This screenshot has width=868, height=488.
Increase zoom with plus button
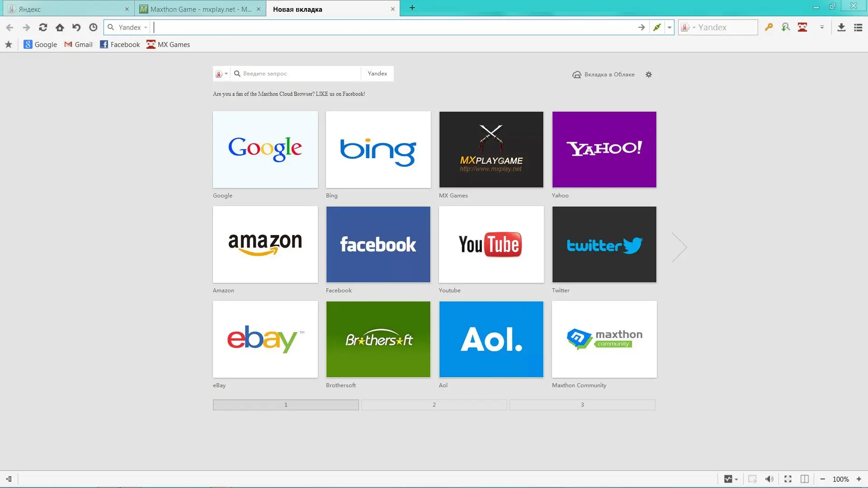(x=859, y=479)
